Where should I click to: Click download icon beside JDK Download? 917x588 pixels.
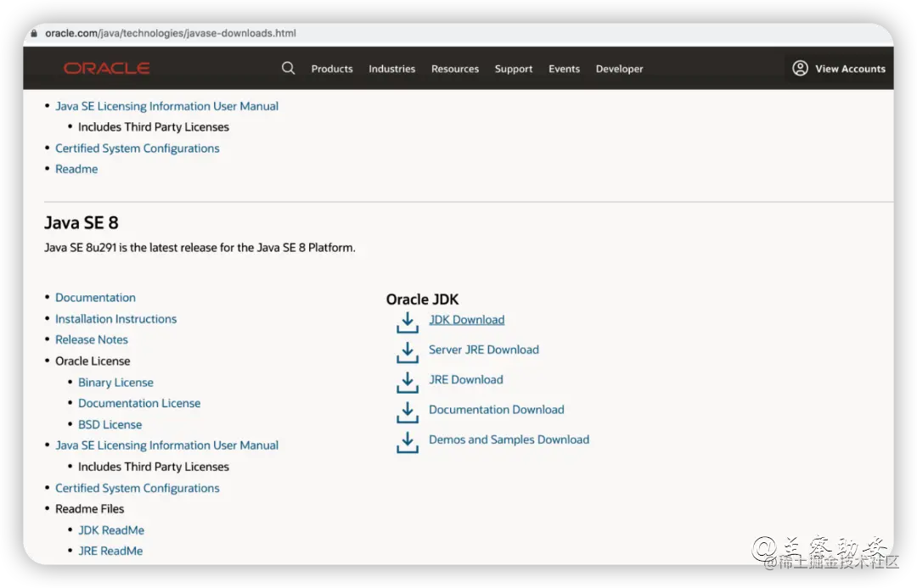[x=408, y=322]
